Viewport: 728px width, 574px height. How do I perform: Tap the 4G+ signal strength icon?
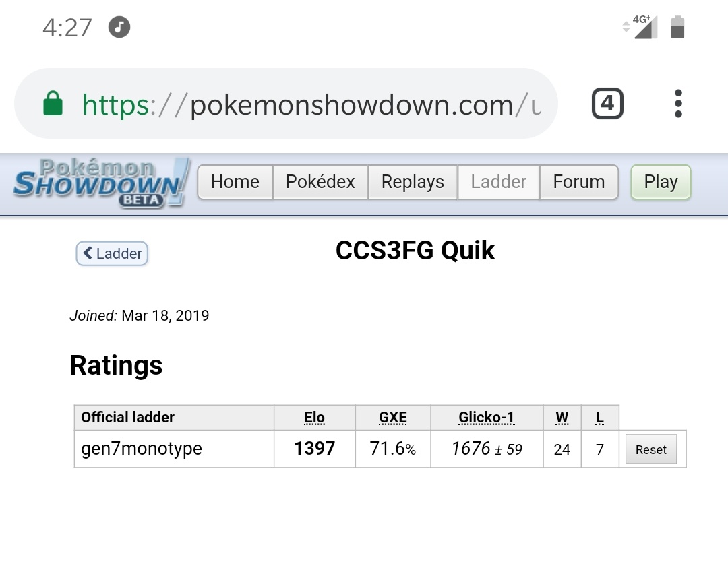tap(640, 27)
